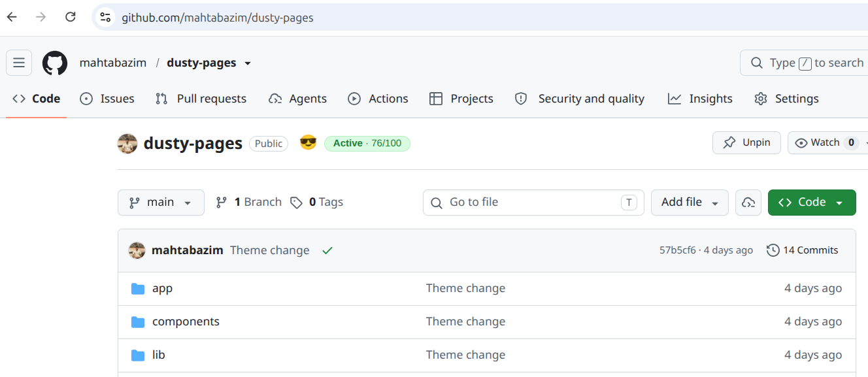Open the green Code dropdown button
The height and width of the screenshot is (377, 868).
(x=812, y=203)
